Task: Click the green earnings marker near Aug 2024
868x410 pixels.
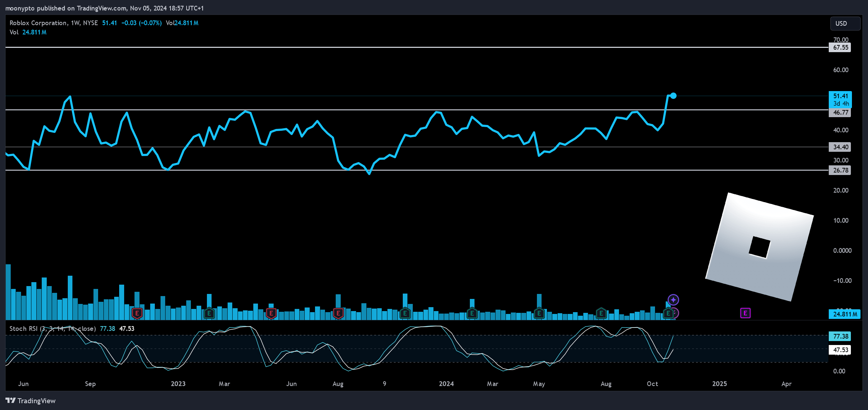Action: (x=601, y=313)
